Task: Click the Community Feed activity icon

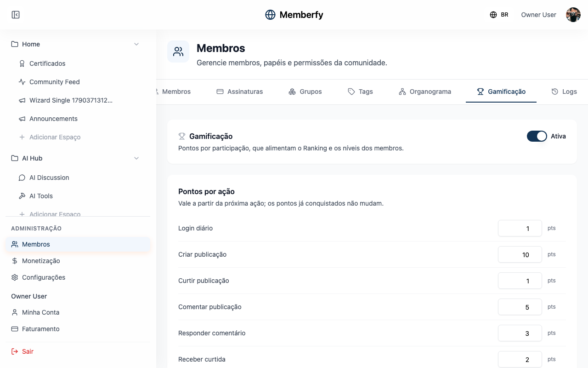Action: pyautogui.click(x=22, y=82)
